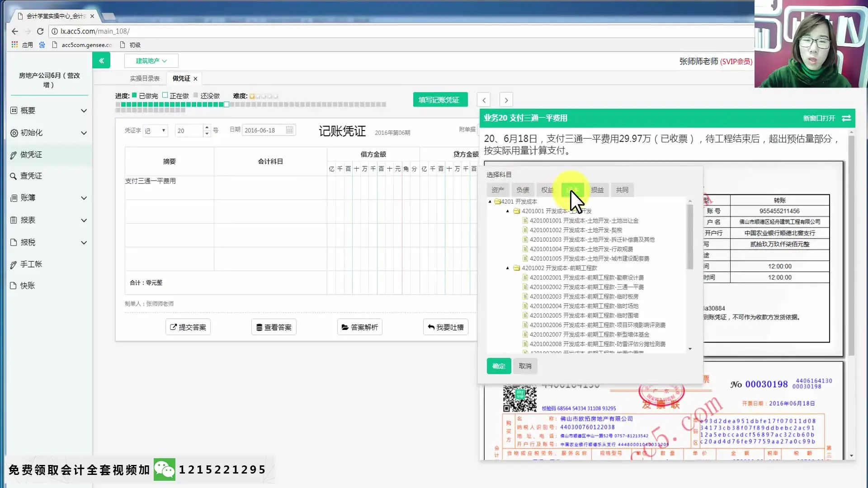This screenshot has width=868, height=488.
Task: Click the previous business arrow button
Action: 484,100
